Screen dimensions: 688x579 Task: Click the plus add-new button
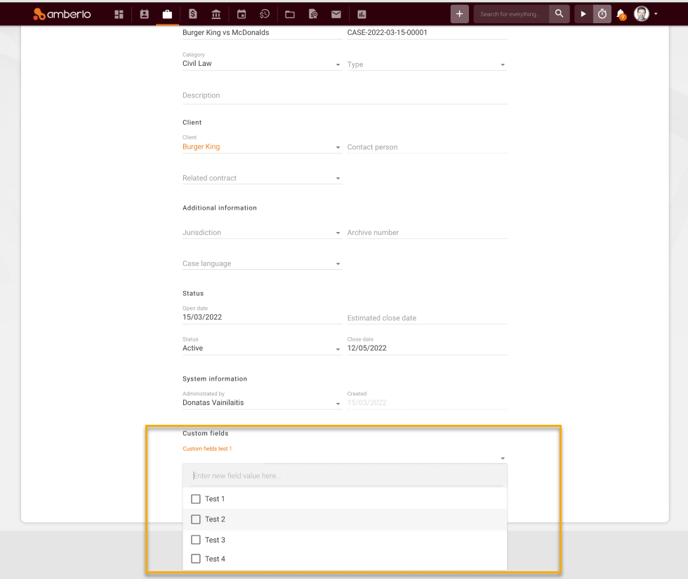(x=459, y=14)
